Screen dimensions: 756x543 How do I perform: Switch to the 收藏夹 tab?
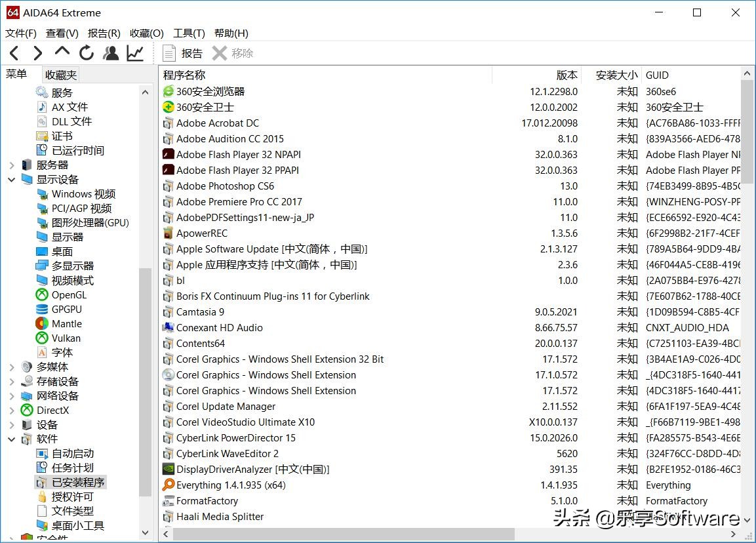click(x=61, y=75)
